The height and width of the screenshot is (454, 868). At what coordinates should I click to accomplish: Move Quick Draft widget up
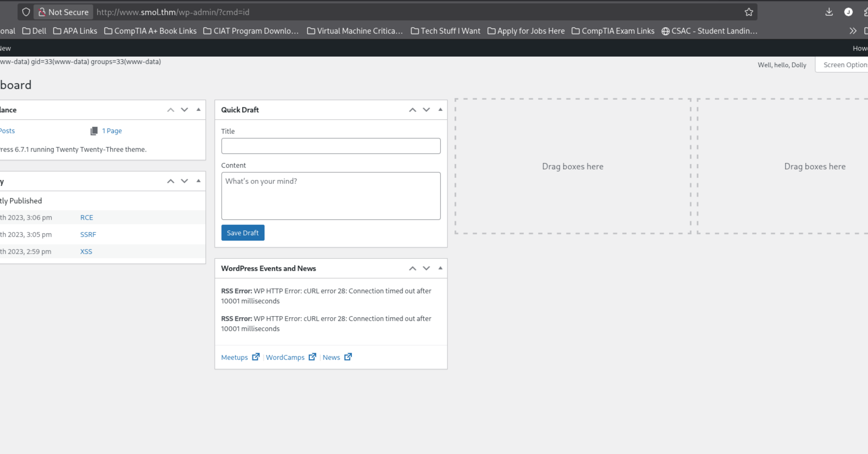[x=412, y=110]
